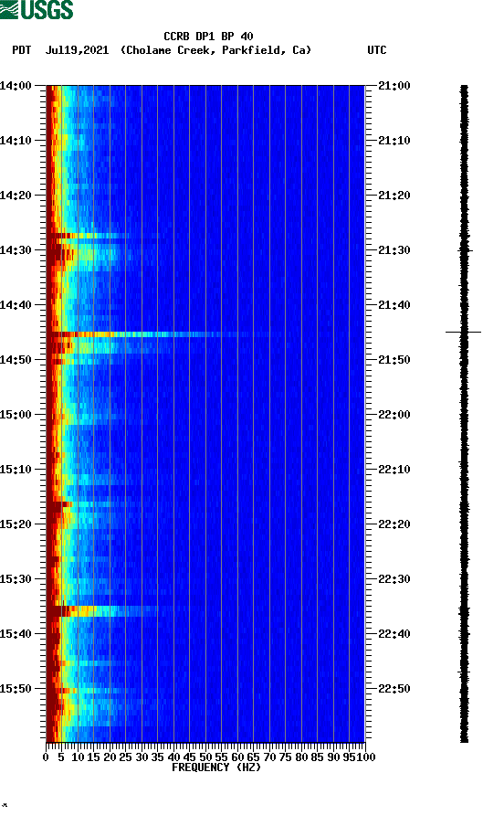Click the 'FREQUENCY (HZ)' axis title
The image size is (504, 815).
pos(216,767)
